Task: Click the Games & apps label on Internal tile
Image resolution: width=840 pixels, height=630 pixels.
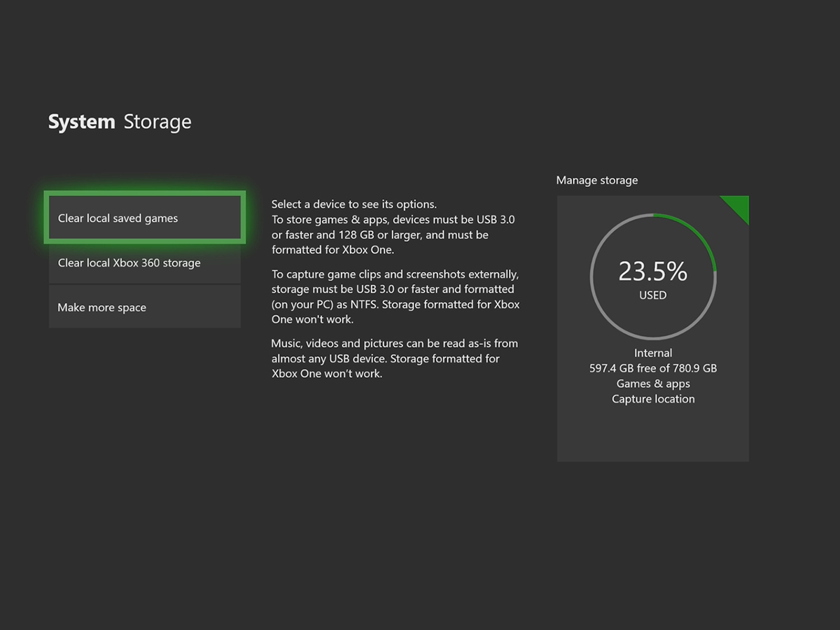Action: tap(652, 384)
